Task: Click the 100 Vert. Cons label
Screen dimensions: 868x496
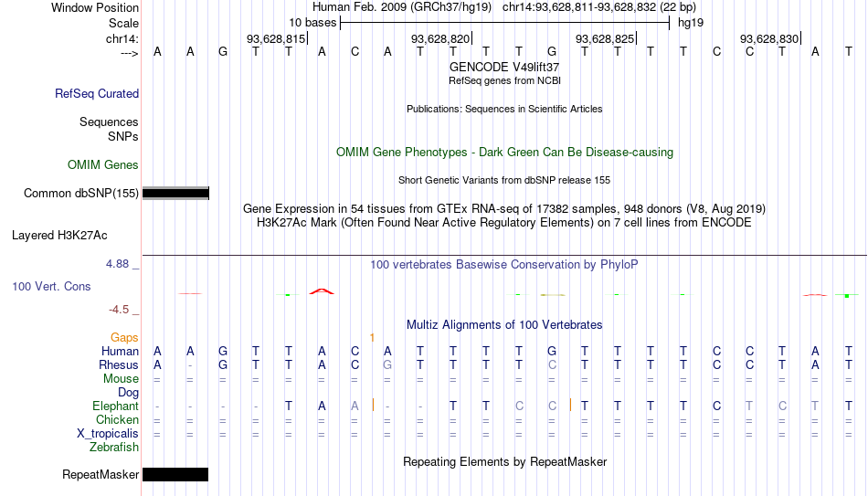Action: point(51,286)
